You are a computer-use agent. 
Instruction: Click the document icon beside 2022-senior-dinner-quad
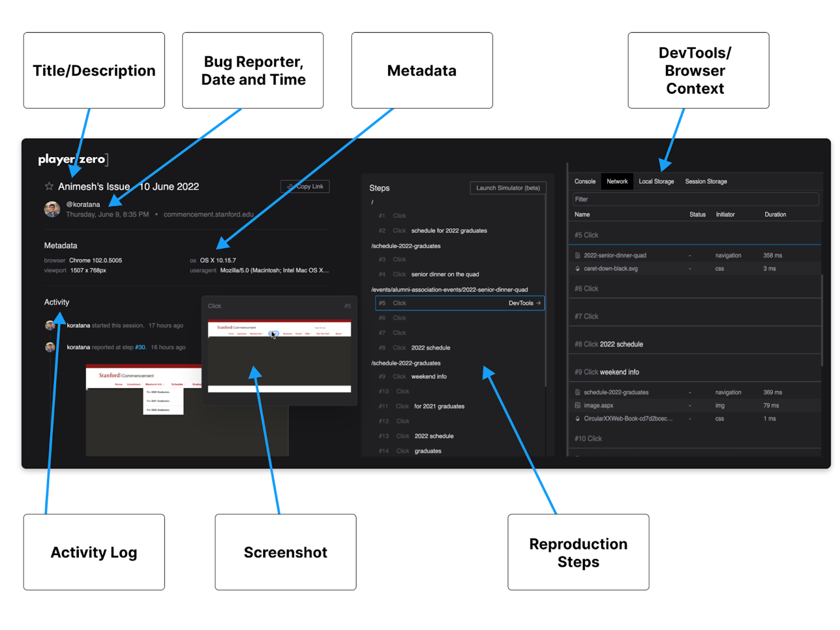coord(577,255)
